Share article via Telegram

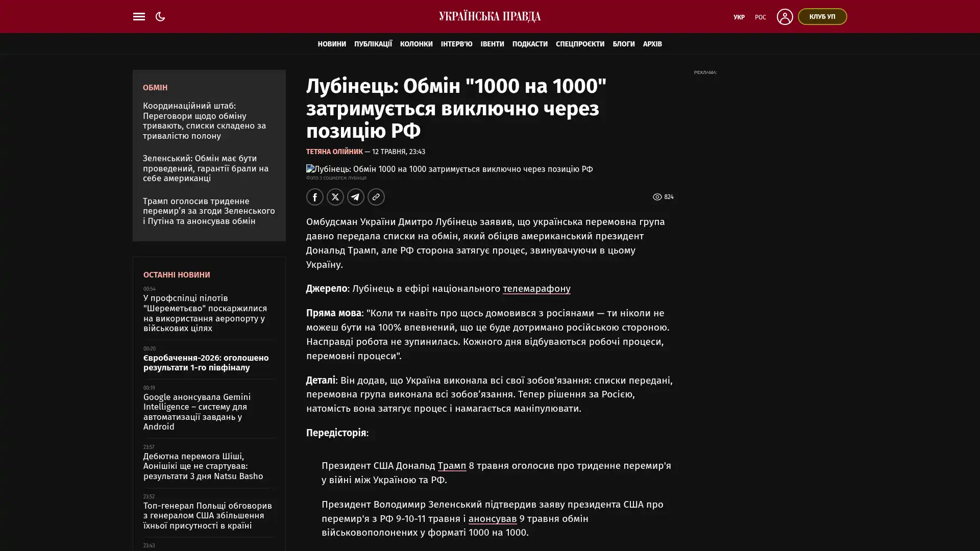pos(355,197)
